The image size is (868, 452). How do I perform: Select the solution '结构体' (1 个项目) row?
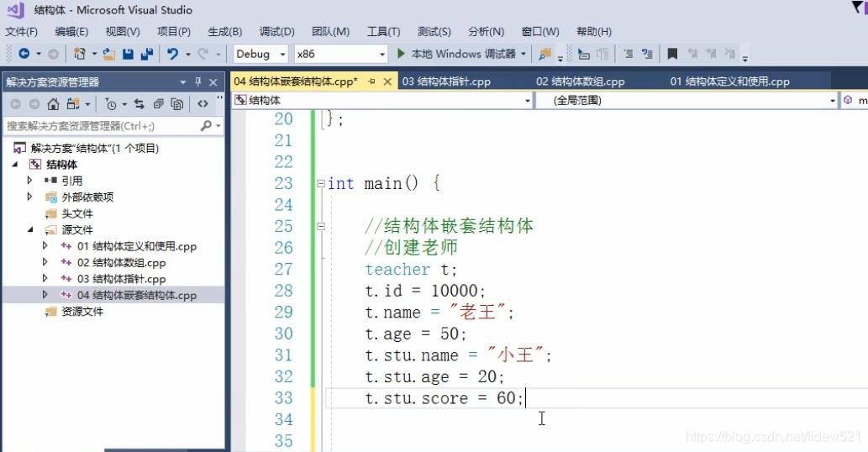click(95, 148)
